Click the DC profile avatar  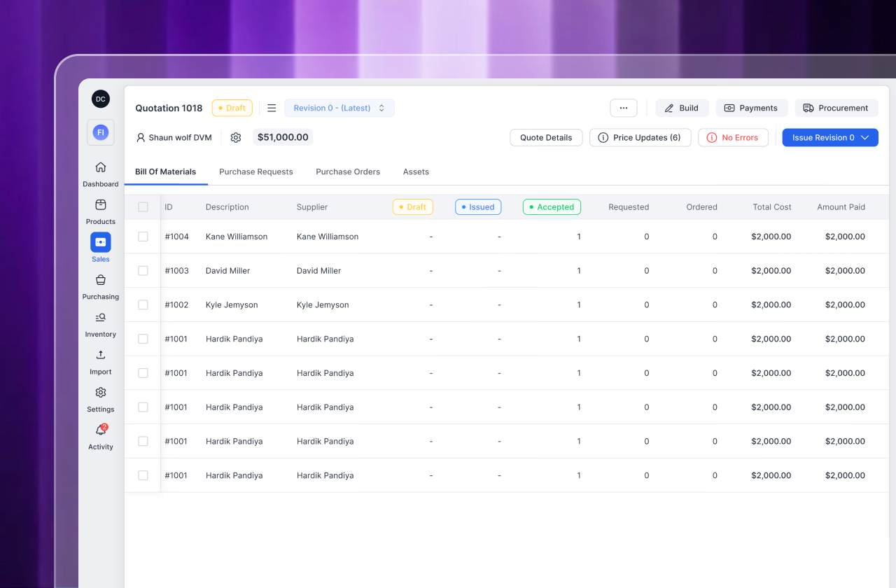point(101,99)
